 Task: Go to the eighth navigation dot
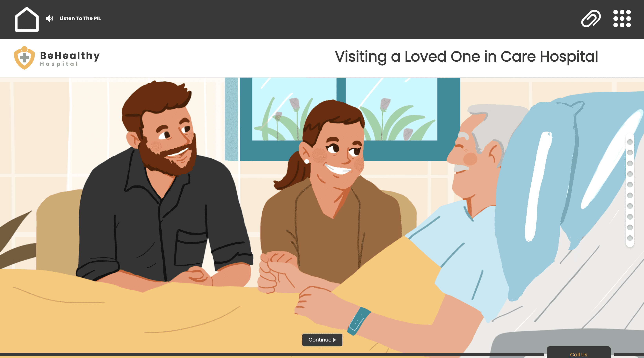click(x=630, y=217)
